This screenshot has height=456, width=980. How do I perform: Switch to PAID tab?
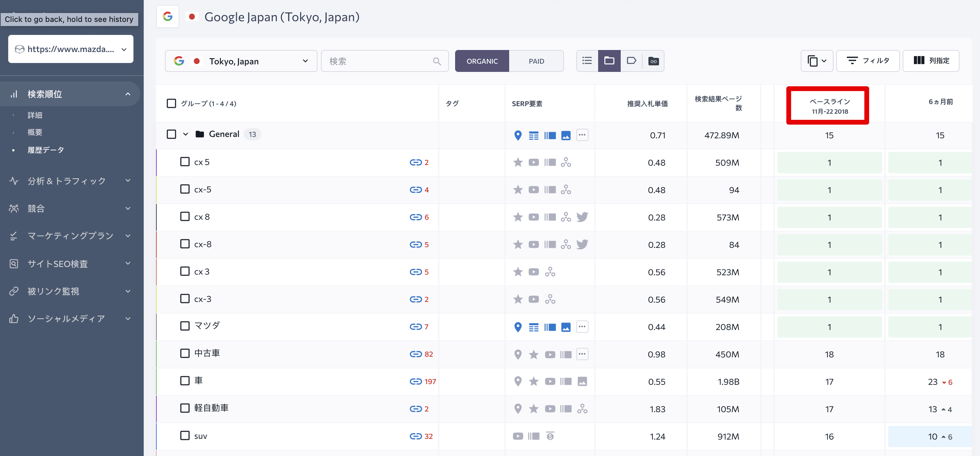[x=537, y=61]
